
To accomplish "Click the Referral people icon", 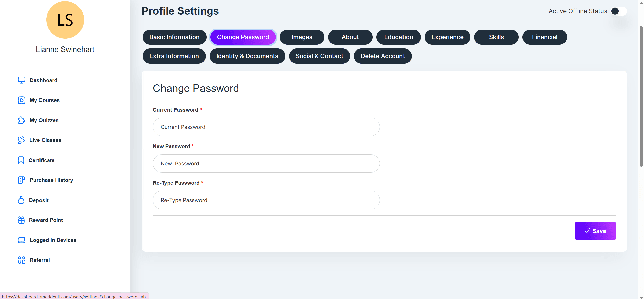I will click(x=21, y=260).
